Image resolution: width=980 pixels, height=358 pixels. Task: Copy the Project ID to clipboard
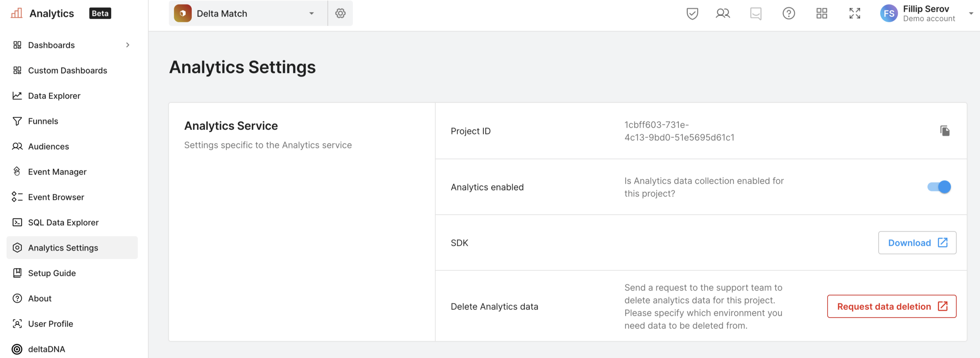pyautogui.click(x=944, y=131)
